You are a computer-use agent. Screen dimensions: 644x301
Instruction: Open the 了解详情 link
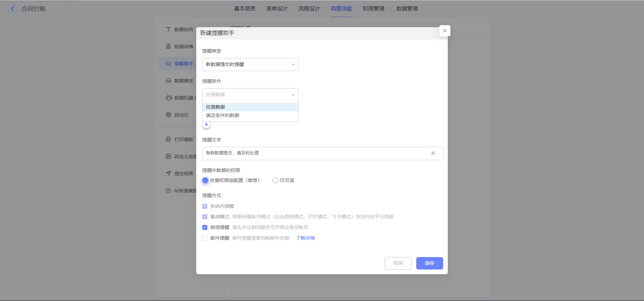point(305,238)
